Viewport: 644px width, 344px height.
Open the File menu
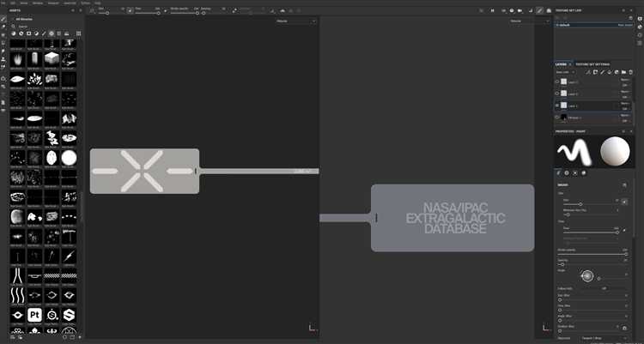tap(3, 3)
